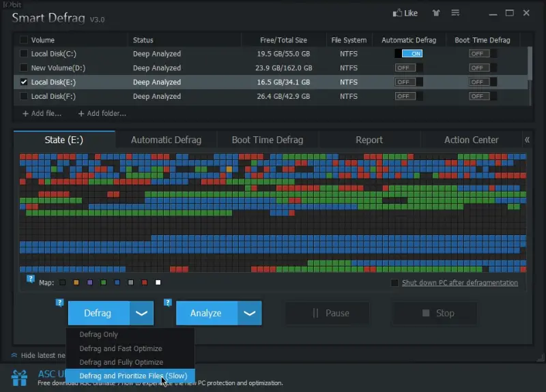Image resolution: width=546 pixels, height=392 pixels.
Task: Click Add folder... link
Action: [x=102, y=113]
